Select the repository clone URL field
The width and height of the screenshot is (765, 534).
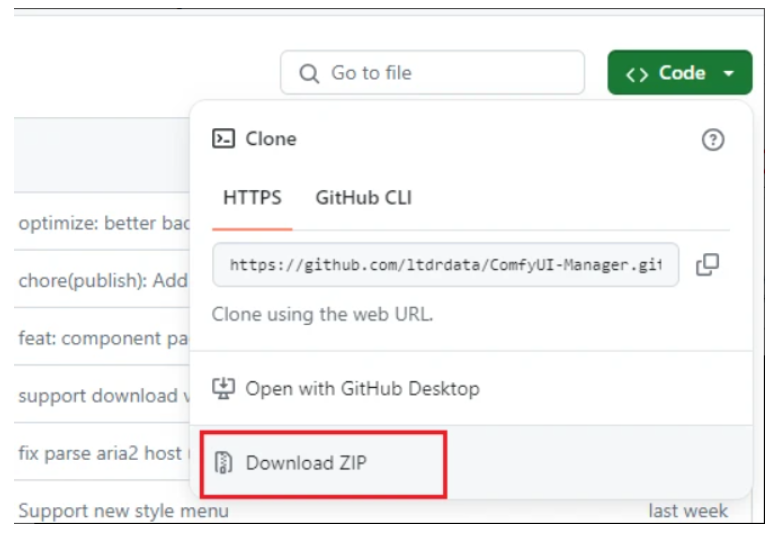(x=445, y=265)
